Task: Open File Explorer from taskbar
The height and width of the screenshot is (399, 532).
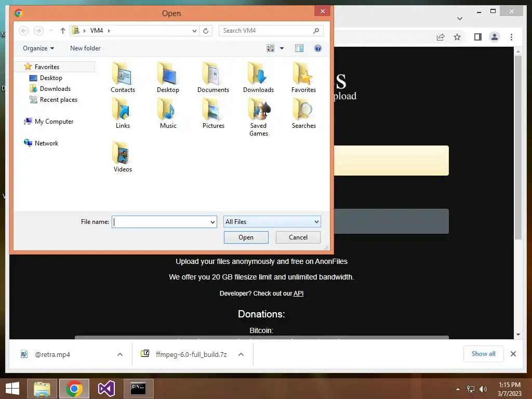Action: [42, 389]
